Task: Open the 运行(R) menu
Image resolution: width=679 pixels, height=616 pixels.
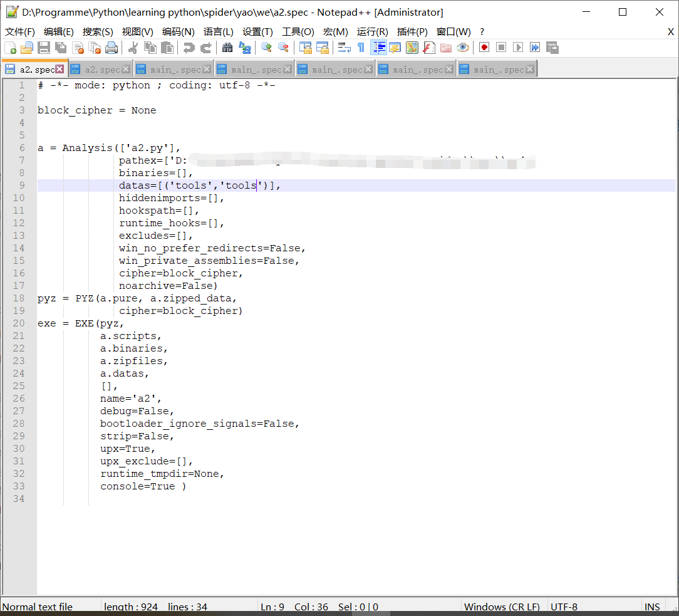Action: coord(373,32)
